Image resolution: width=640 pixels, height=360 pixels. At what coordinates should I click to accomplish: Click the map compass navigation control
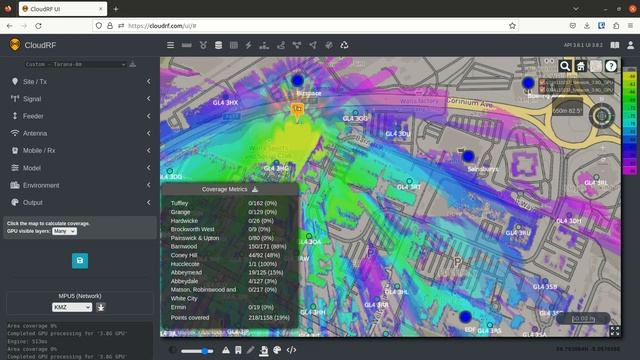pos(602,116)
